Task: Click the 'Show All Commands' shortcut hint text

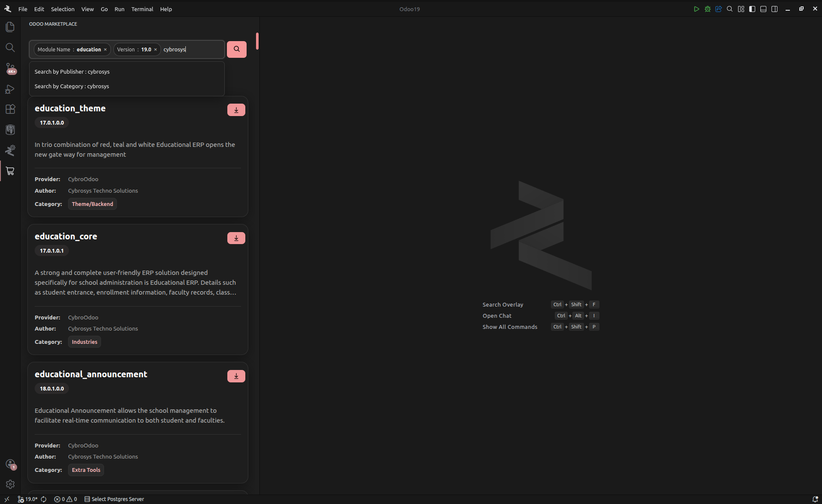Action: point(510,327)
